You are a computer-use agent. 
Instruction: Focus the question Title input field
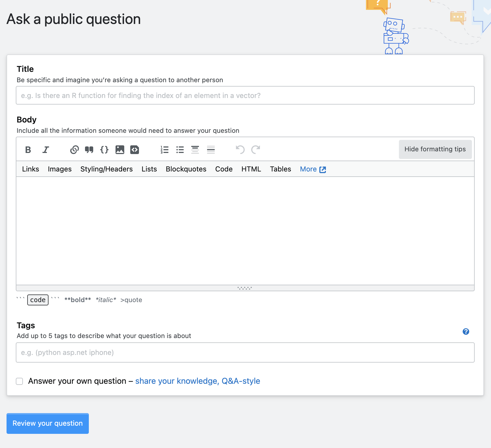pyautogui.click(x=245, y=95)
